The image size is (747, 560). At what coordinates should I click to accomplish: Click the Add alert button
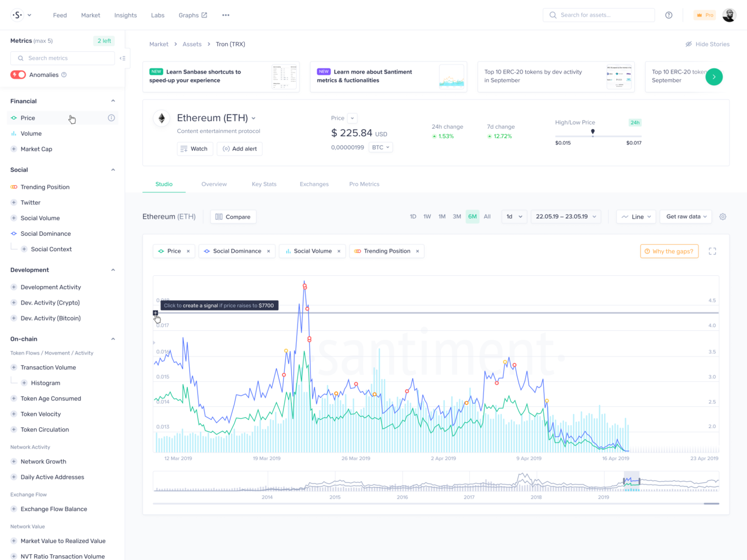tap(240, 149)
